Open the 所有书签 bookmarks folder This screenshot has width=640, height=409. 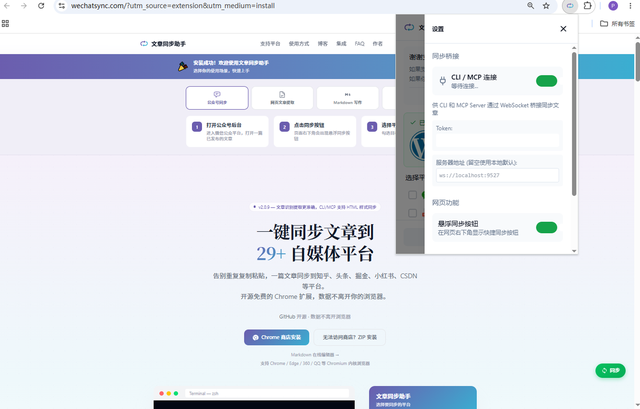point(617,24)
